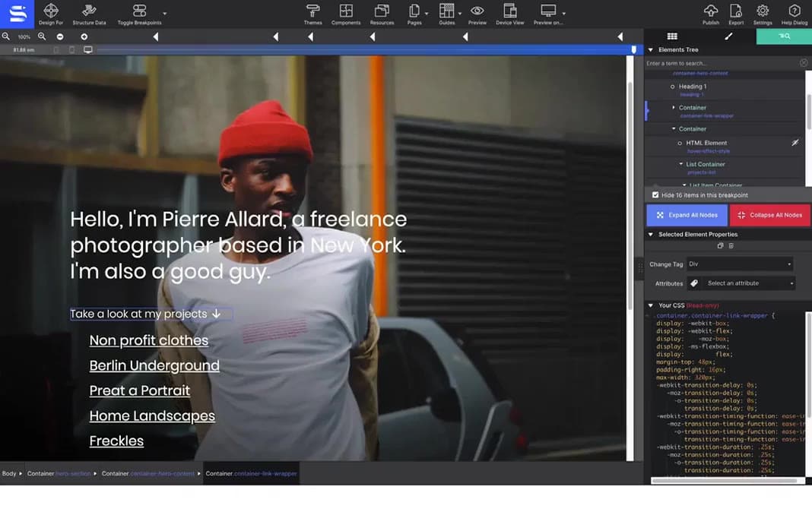
Task: Click the Non profit clothes link
Action: [x=148, y=340]
